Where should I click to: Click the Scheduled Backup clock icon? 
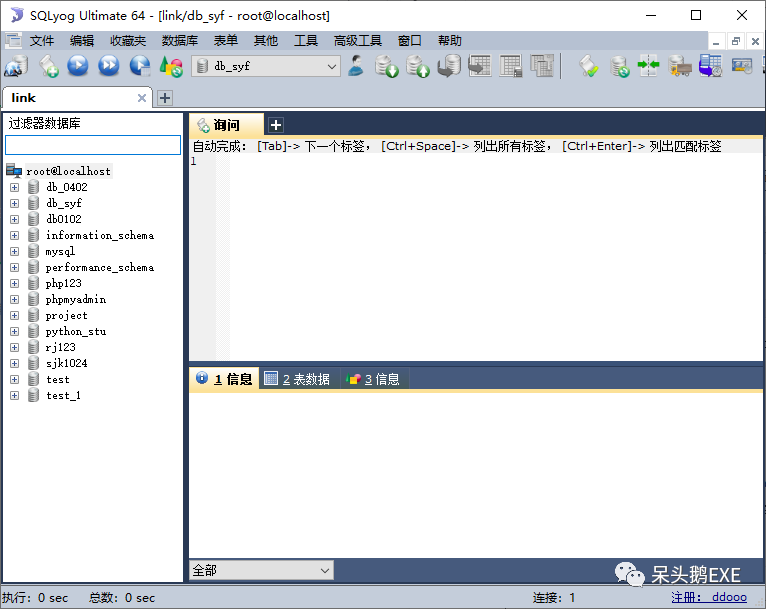click(710, 66)
